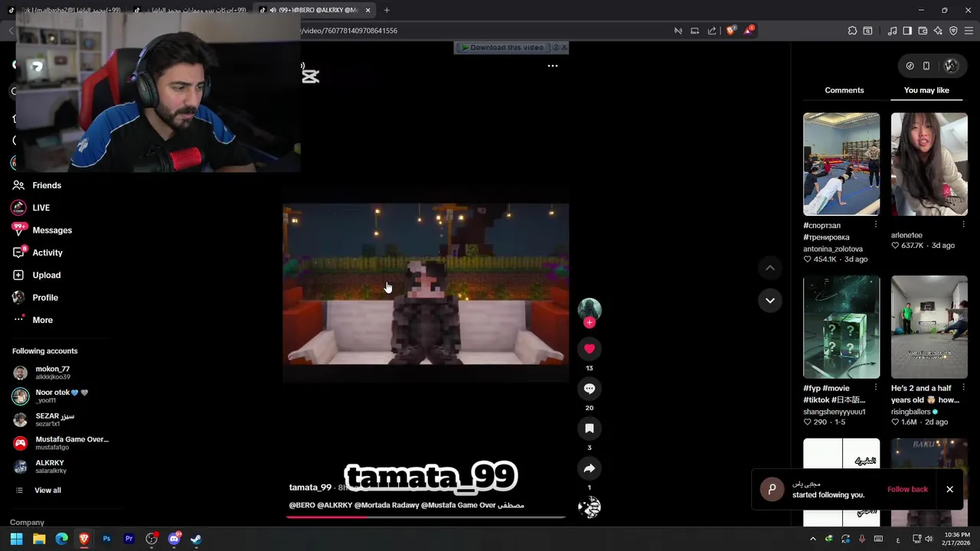Open Brave VPN shield icon
980x551 pixels.
click(953, 31)
